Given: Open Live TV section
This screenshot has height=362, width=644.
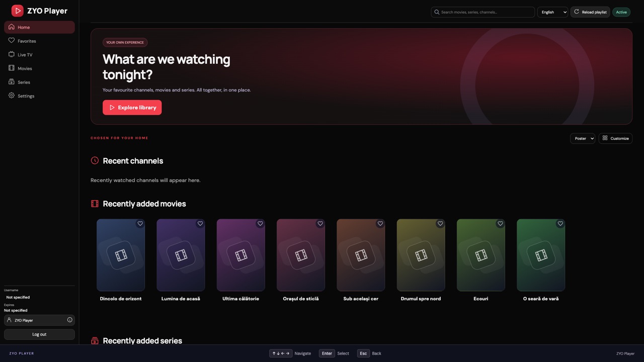Looking at the screenshot, I should (39, 54).
